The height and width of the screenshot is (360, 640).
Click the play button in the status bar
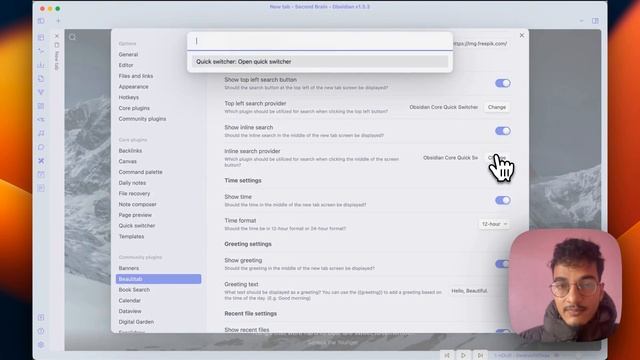click(x=463, y=355)
